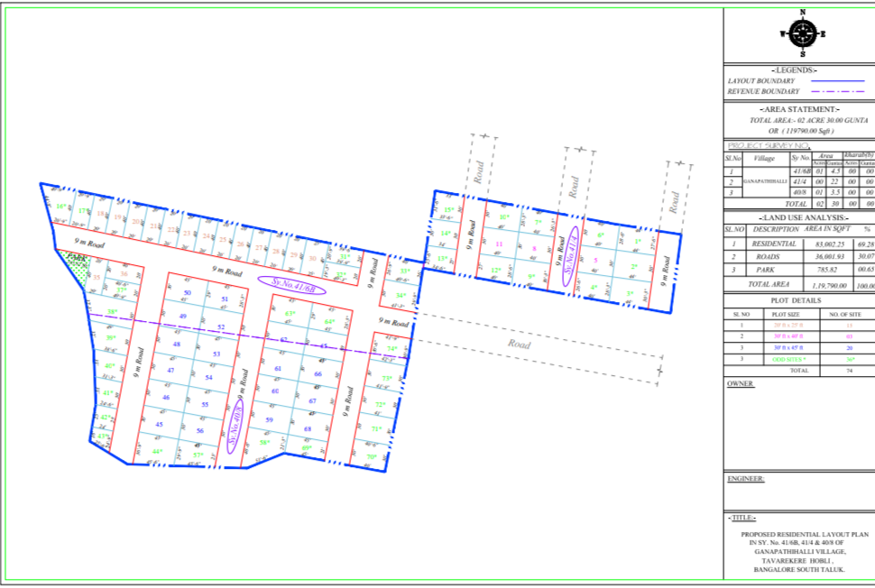This screenshot has width=875, height=588.
Task: Select odd site "34*" on the plan
Action: [401, 295]
